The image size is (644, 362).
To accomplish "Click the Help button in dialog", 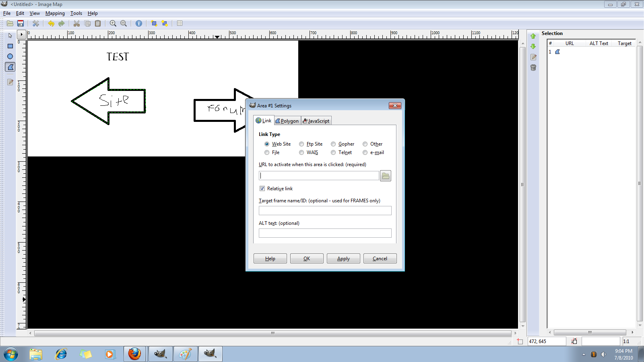I will 270,259.
